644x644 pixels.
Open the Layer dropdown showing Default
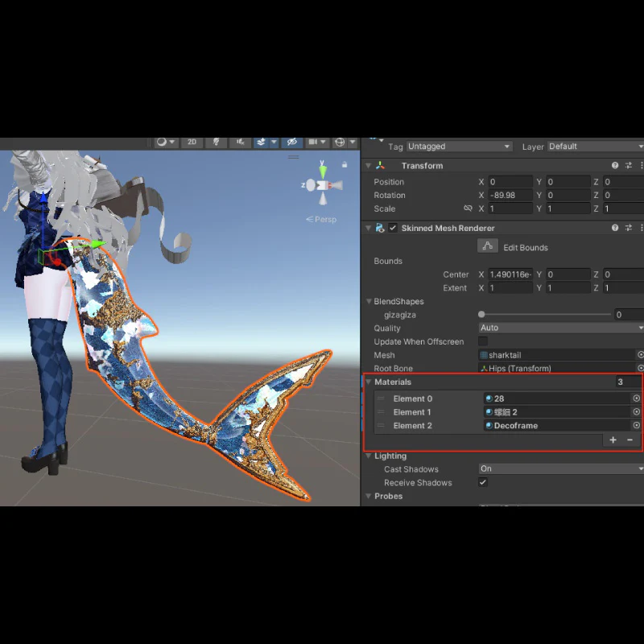pos(596,147)
